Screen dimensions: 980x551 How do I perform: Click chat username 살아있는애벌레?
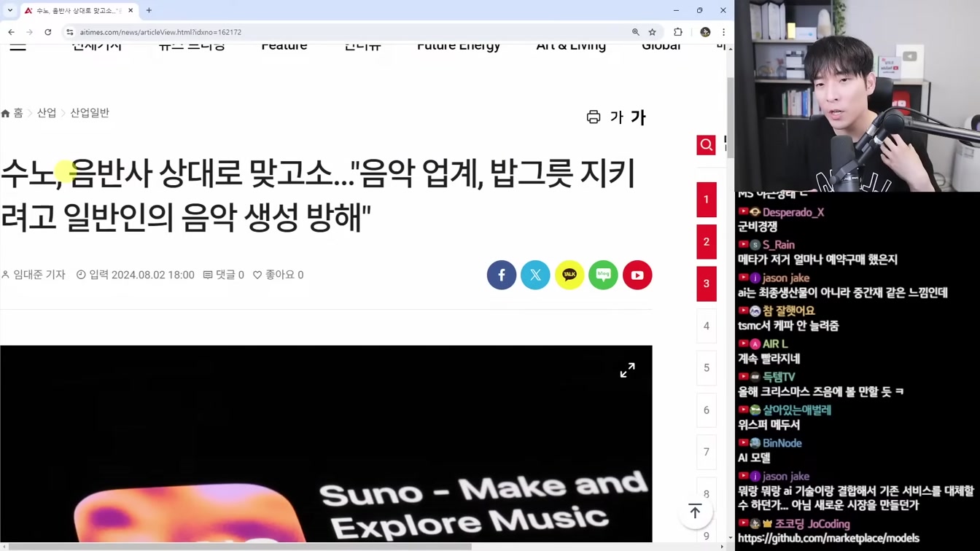coord(797,410)
